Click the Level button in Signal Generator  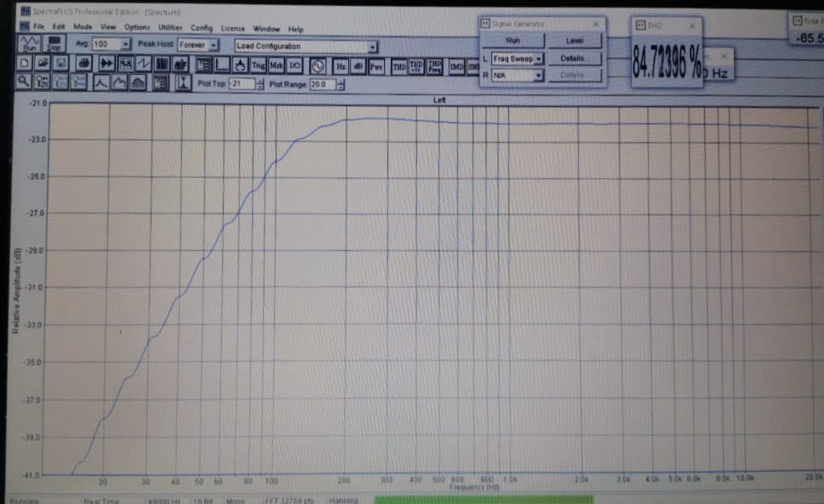click(x=575, y=40)
